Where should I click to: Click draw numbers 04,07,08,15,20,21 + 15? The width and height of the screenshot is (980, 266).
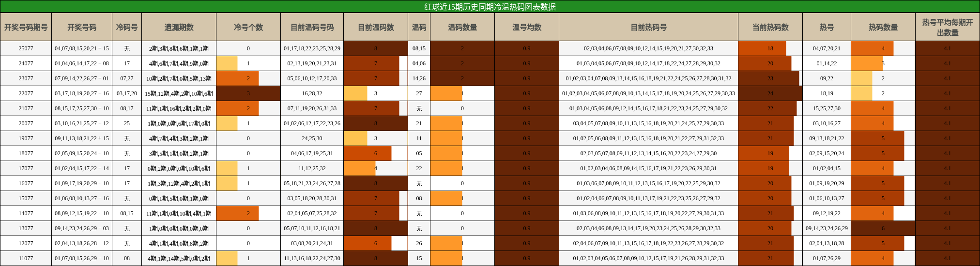pos(82,48)
